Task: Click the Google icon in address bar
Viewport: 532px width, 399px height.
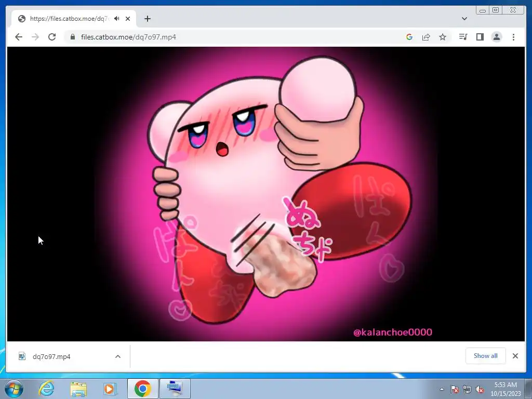Action: tap(409, 37)
